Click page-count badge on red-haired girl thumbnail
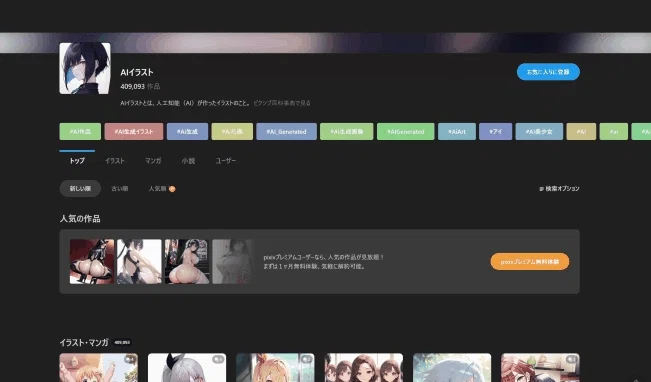The width and height of the screenshot is (651, 382). [572, 359]
